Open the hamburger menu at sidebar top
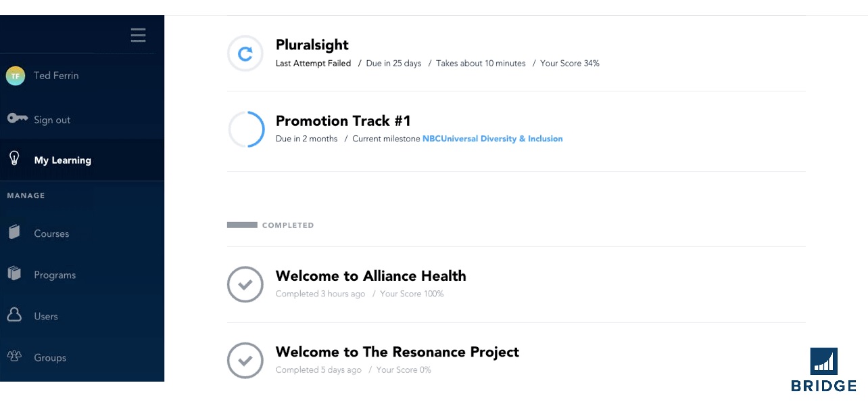The height and width of the screenshot is (406, 868). click(x=138, y=35)
